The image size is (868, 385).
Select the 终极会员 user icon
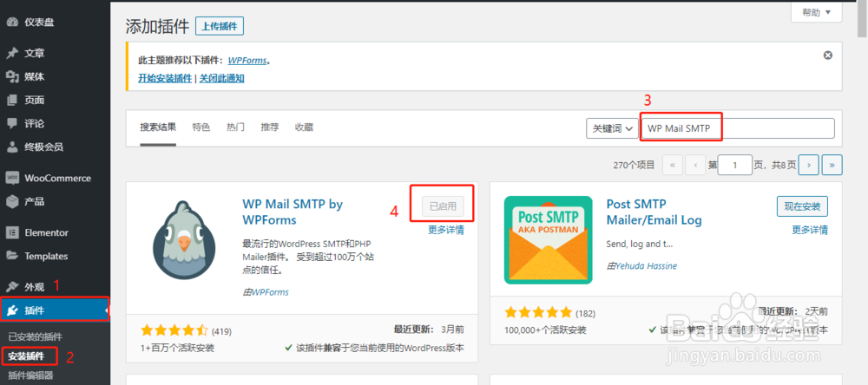coord(11,147)
